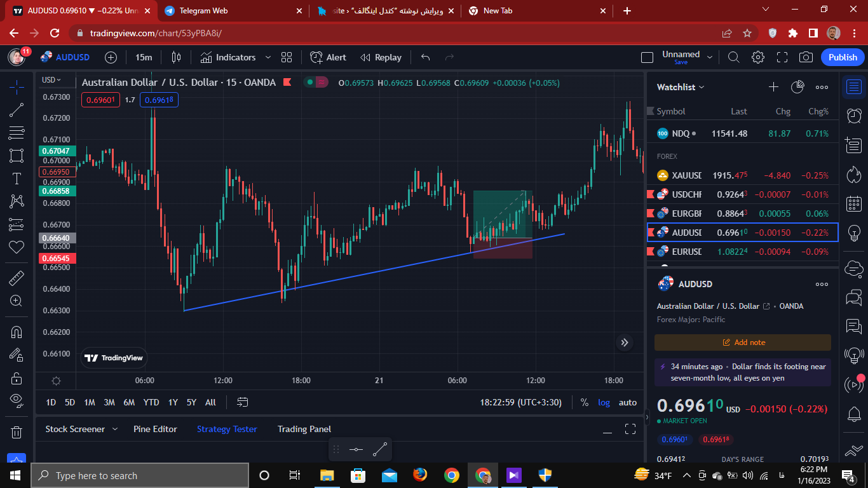Select the trend line drawing tool
This screenshot has height=488, width=868.
point(17,110)
